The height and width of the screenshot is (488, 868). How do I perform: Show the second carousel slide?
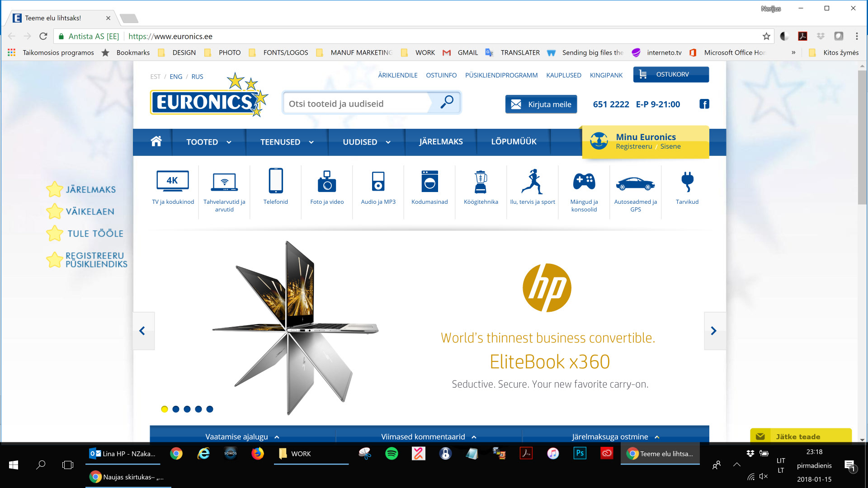click(x=176, y=409)
